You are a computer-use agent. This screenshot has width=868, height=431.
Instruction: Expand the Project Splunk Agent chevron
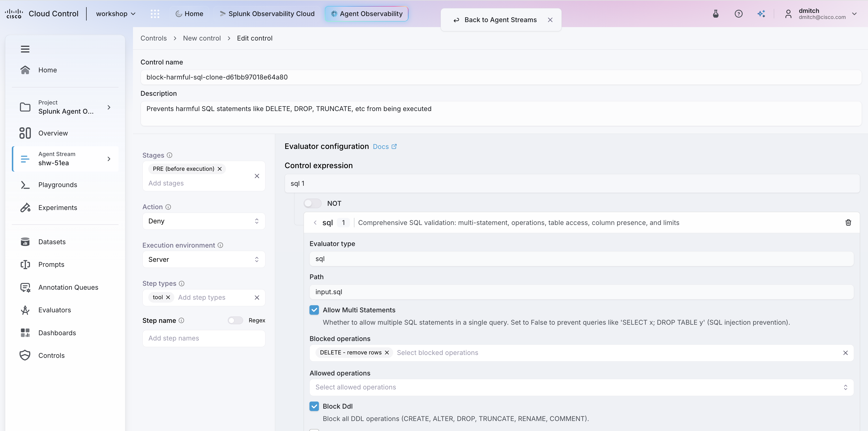pos(109,107)
